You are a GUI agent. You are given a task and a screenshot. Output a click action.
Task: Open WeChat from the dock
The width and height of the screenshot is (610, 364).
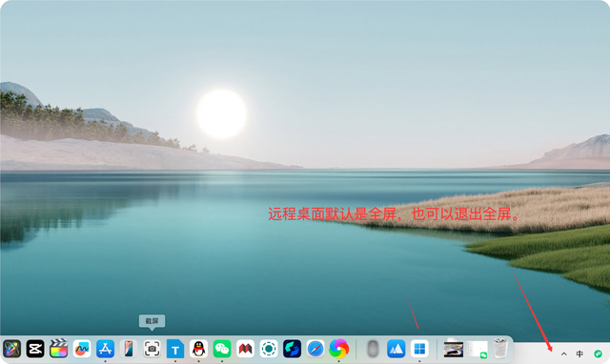tap(222, 349)
